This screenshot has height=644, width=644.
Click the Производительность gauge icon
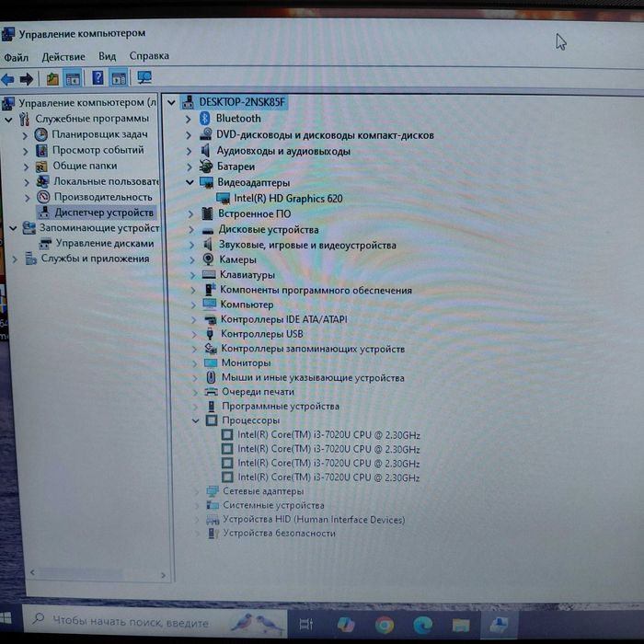[x=43, y=197]
